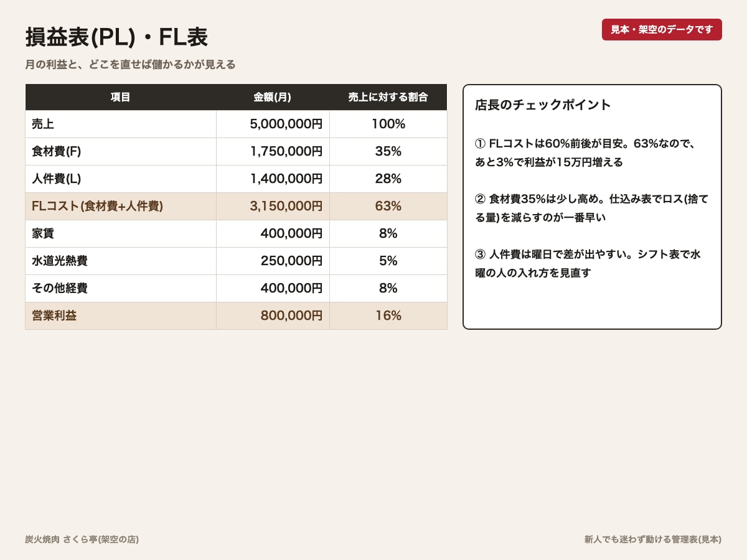Click the 5% ratio cell
Screen dimensions: 747x560
388,261
